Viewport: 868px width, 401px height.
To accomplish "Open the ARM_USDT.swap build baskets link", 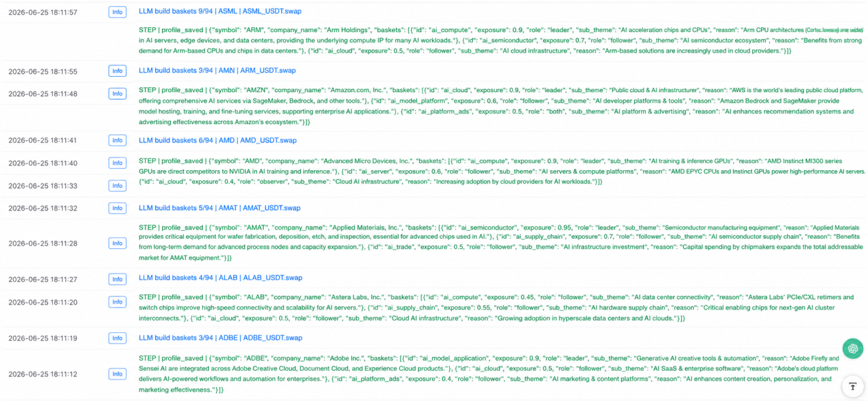I will click(x=217, y=71).
